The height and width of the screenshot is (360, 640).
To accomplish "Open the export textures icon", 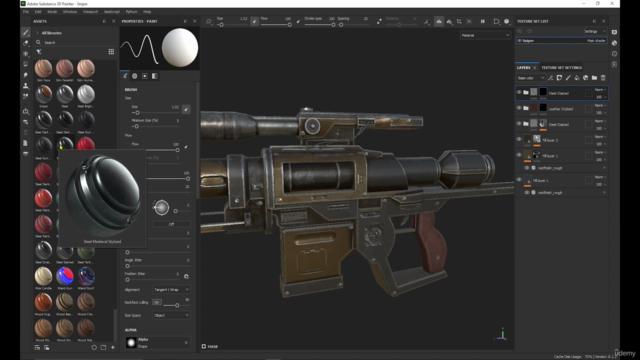I will click(x=26, y=111).
